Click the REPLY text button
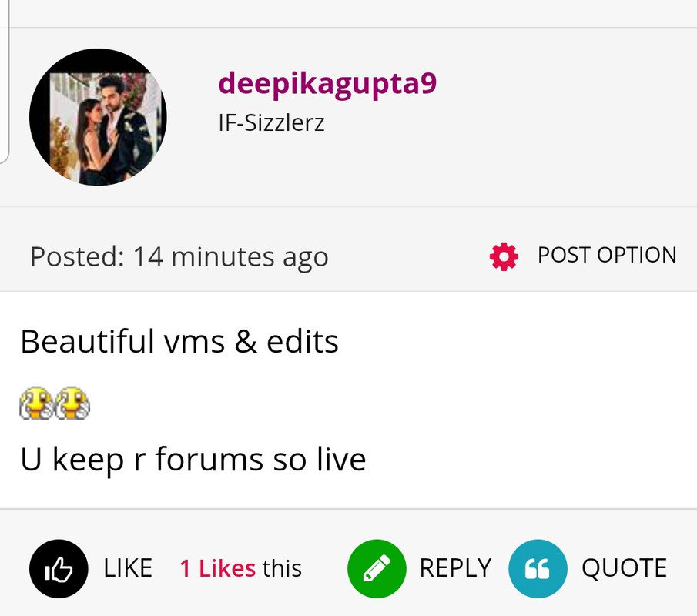This screenshot has width=697, height=616. coord(456,568)
